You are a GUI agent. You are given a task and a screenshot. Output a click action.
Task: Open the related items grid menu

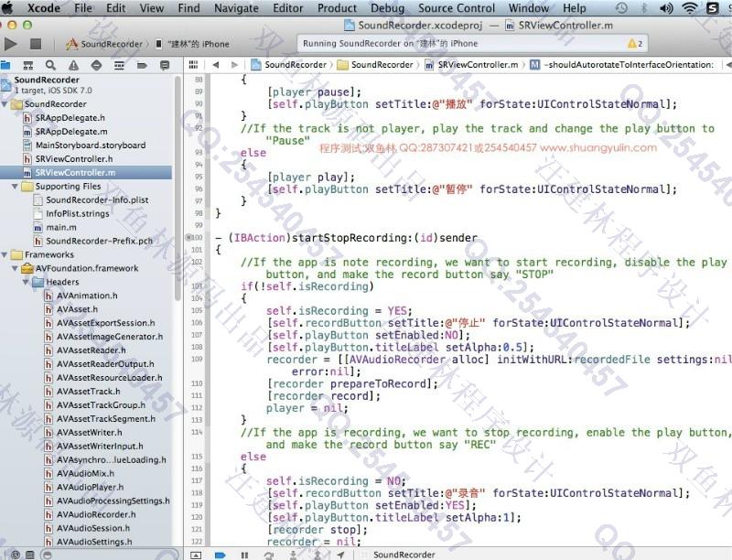(x=193, y=65)
